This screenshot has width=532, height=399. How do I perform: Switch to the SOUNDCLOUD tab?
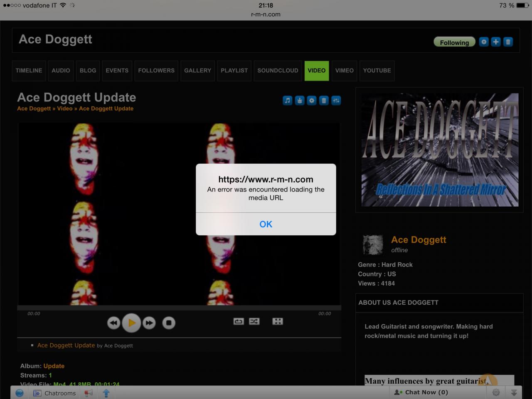coord(278,71)
